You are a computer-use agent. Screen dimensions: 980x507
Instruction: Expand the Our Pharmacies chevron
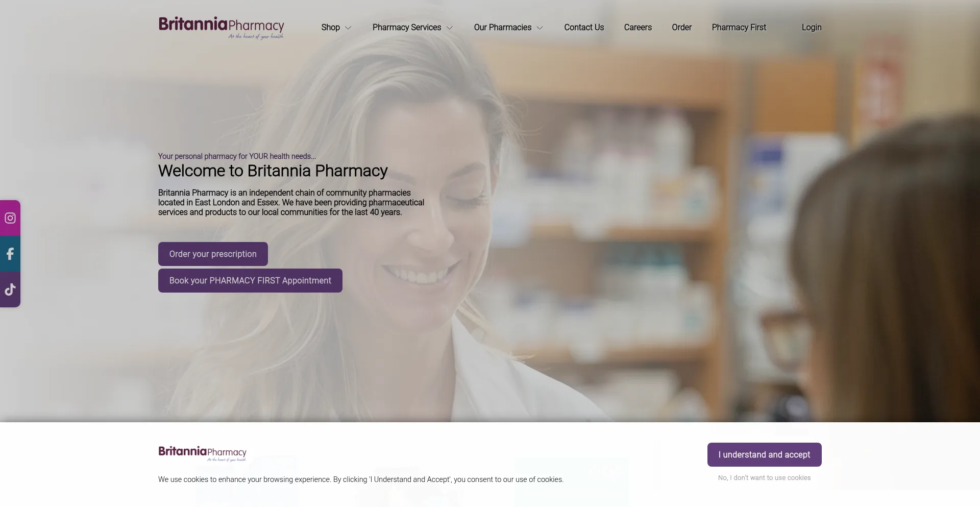pos(540,28)
